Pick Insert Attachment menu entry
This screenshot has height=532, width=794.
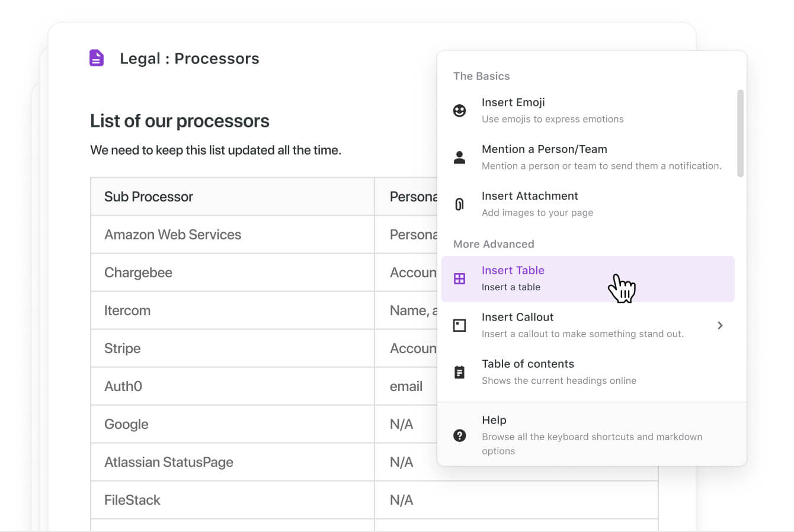click(588, 204)
